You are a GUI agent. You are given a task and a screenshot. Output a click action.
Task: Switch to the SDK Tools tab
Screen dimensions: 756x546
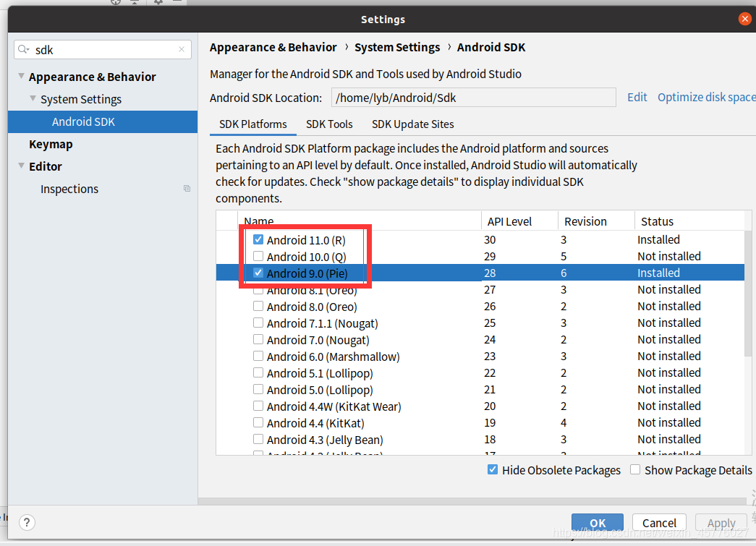329,124
